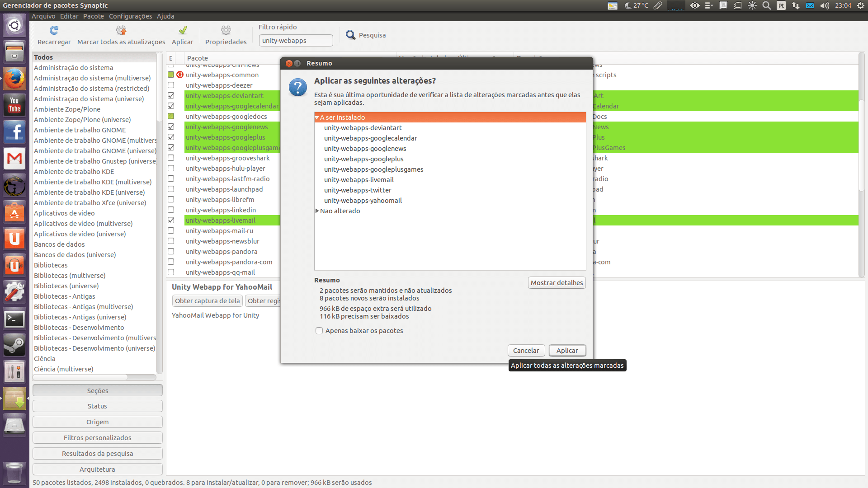
Task: Open Terminal from the launcher
Action: coord(14,319)
